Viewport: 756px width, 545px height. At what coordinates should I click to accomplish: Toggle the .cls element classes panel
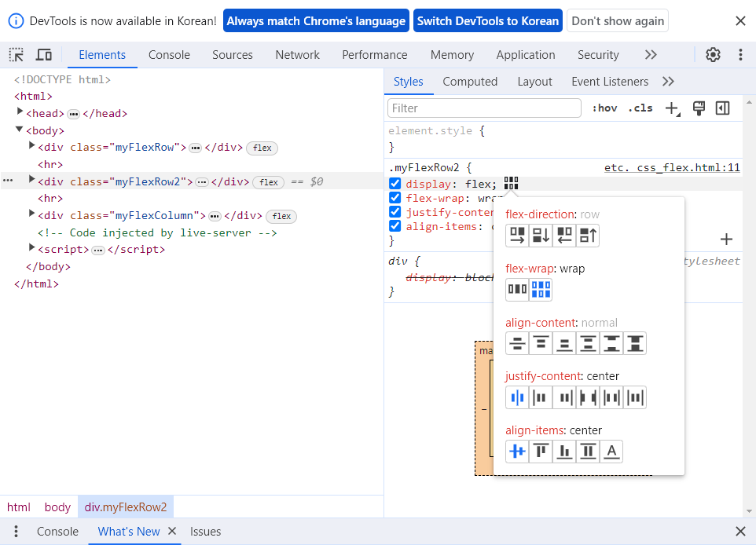[640, 108]
